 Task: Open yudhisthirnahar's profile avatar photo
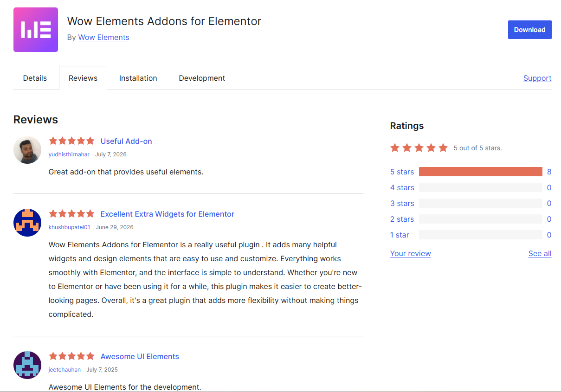click(x=27, y=150)
